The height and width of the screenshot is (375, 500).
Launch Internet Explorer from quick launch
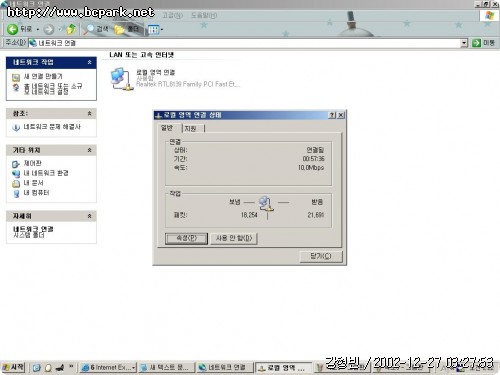36,368
